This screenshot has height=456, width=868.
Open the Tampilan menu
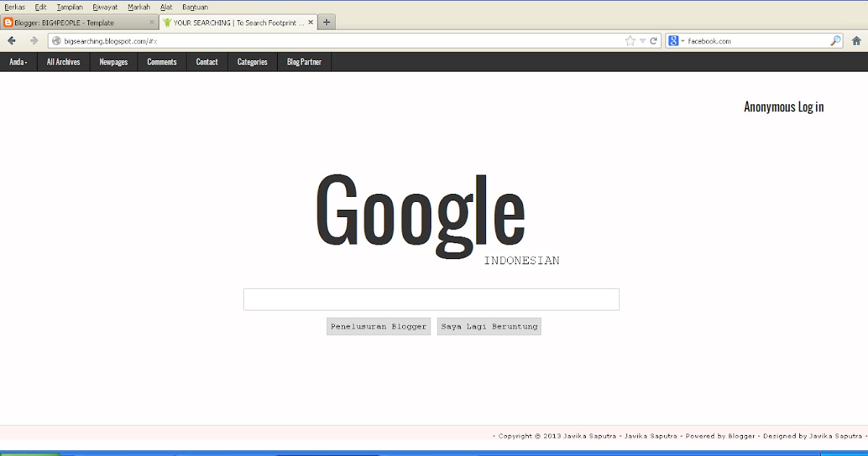(69, 7)
